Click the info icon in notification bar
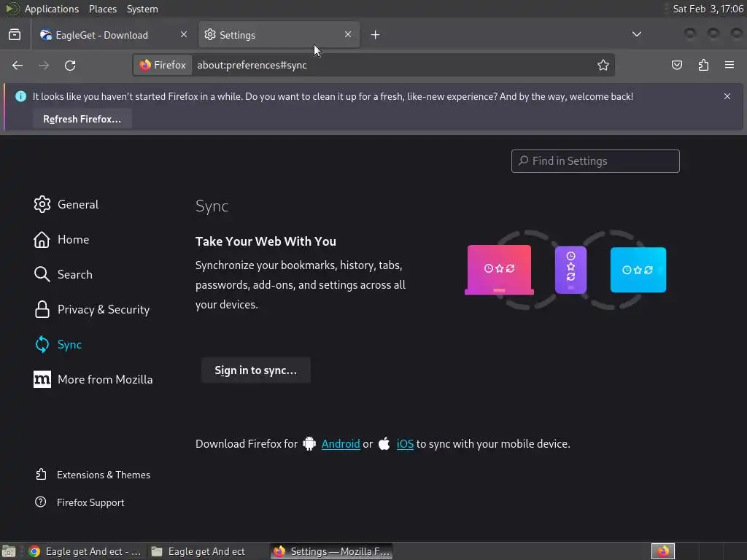This screenshot has height=560, width=747. [x=21, y=96]
